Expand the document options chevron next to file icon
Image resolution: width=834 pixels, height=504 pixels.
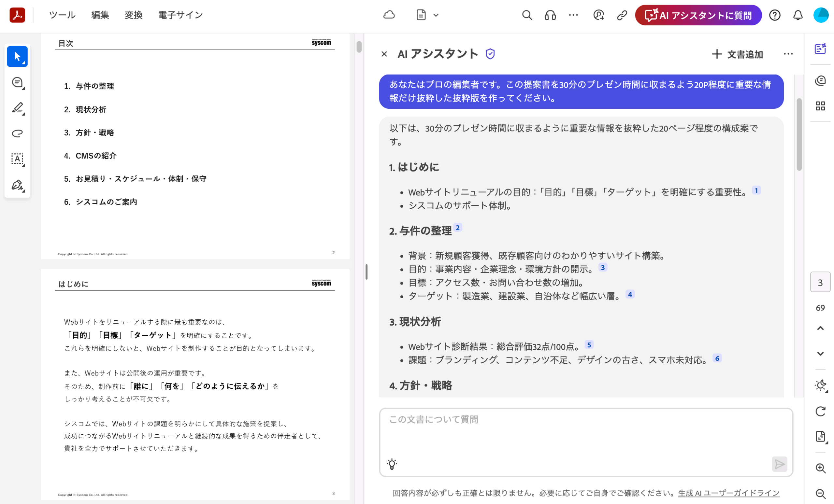pos(437,15)
